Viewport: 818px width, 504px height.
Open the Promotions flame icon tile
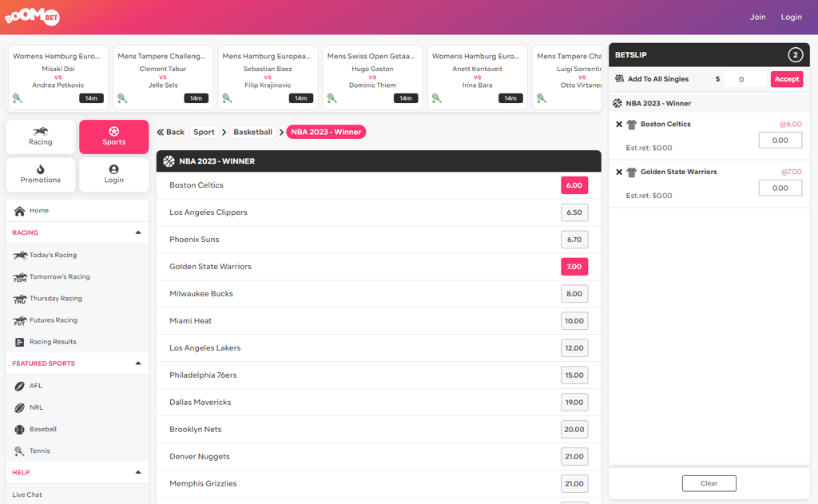point(41,175)
